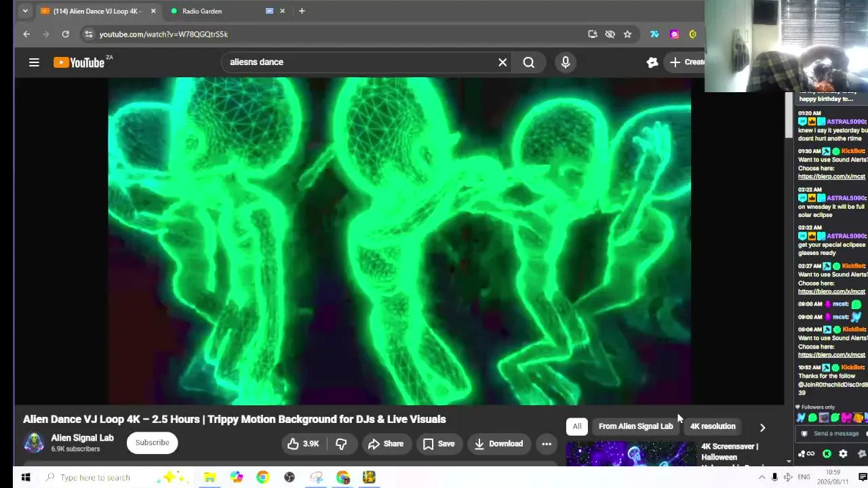Click the YouTube notifications icon beside Create

652,62
